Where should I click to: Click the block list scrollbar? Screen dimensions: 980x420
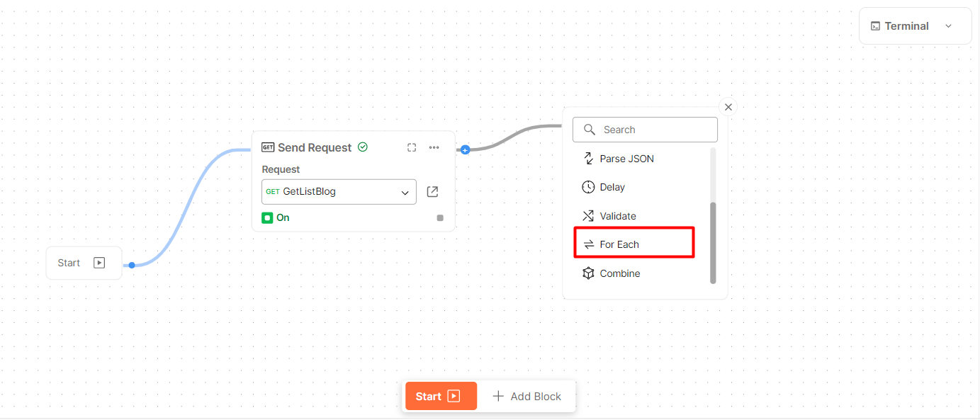[x=713, y=242]
